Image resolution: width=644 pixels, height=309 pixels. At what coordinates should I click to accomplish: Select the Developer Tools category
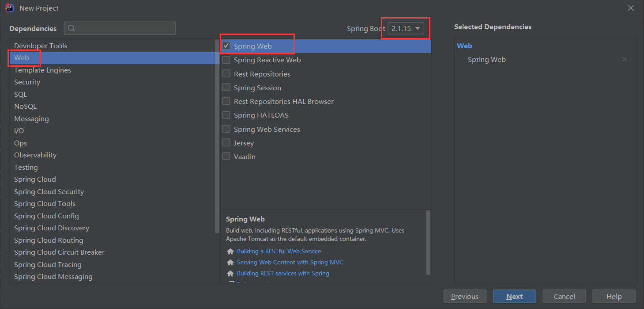[112, 46]
